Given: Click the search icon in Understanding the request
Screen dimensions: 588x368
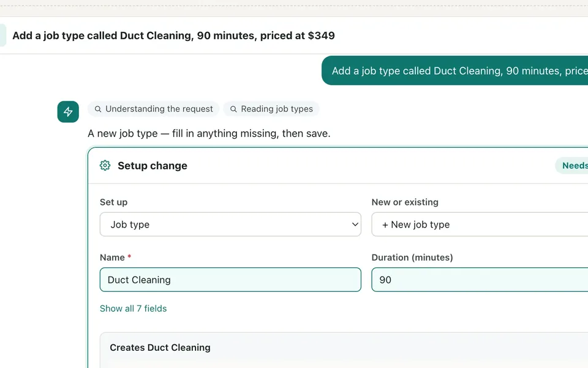Looking at the screenshot, I should pyautogui.click(x=98, y=109).
